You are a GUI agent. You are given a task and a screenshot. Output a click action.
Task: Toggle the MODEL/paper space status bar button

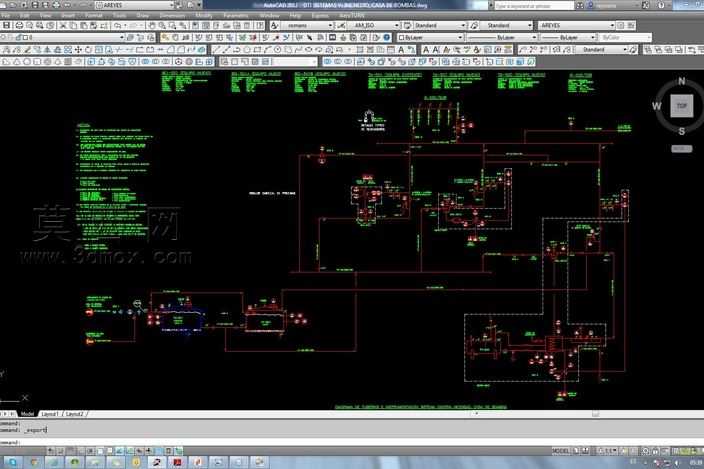[x=561, y=451]
